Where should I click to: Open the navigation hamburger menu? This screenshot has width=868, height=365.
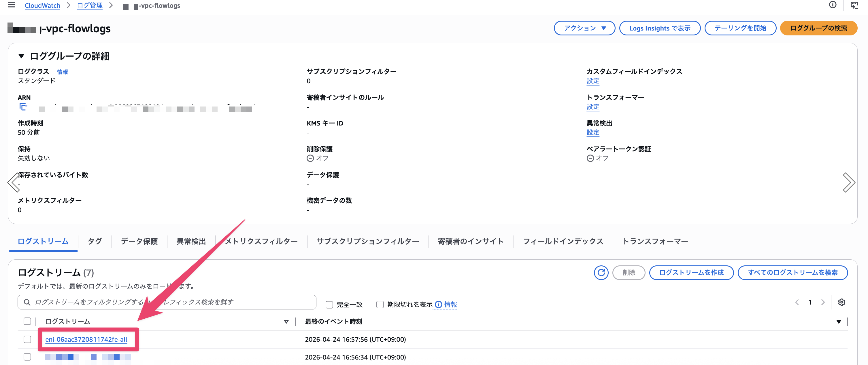click(11, 5)
